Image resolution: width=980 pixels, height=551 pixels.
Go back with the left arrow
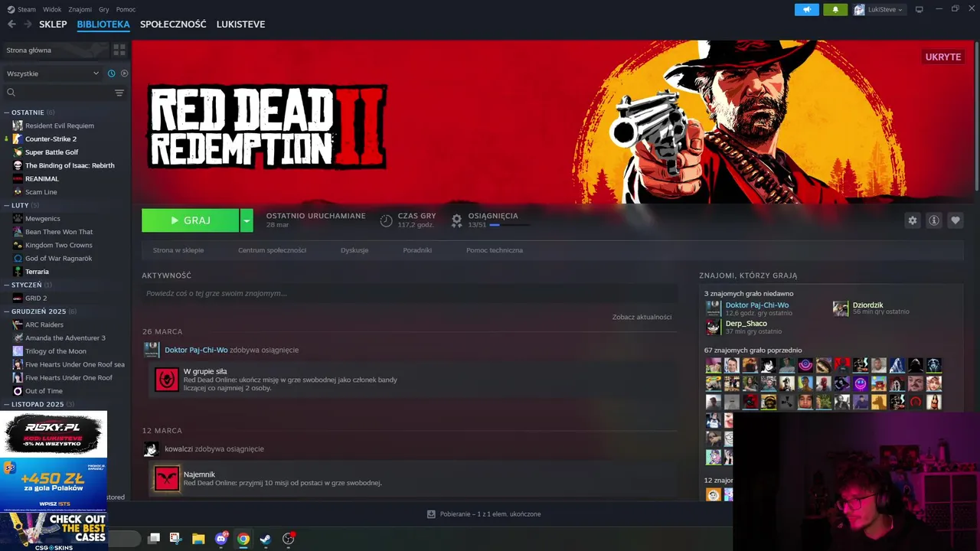(x=11, y=24)
